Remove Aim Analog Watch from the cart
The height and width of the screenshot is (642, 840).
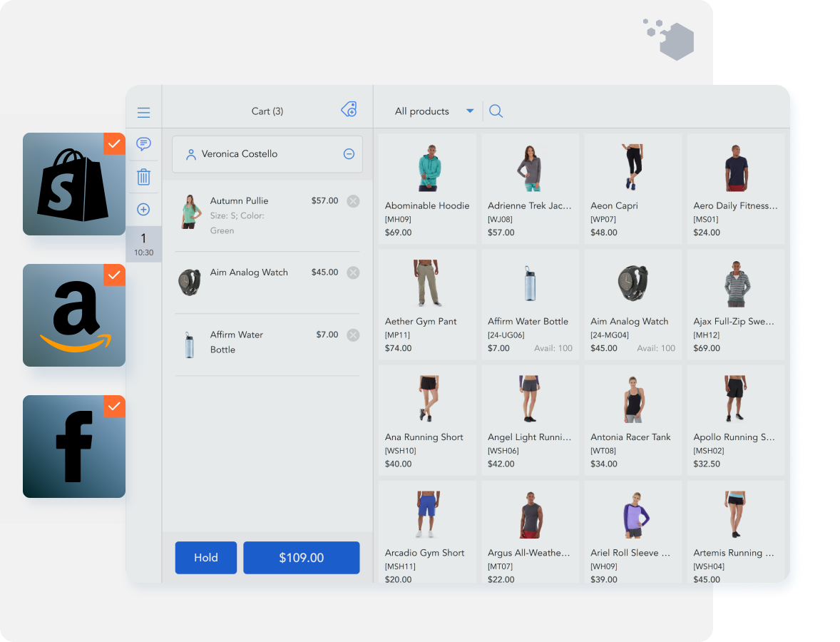353,272
